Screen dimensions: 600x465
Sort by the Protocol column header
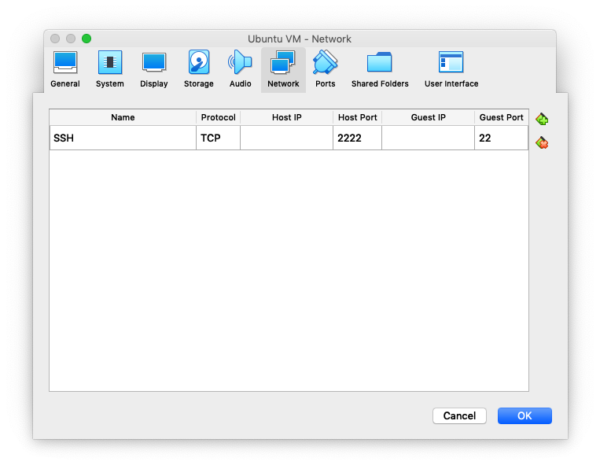218,117
